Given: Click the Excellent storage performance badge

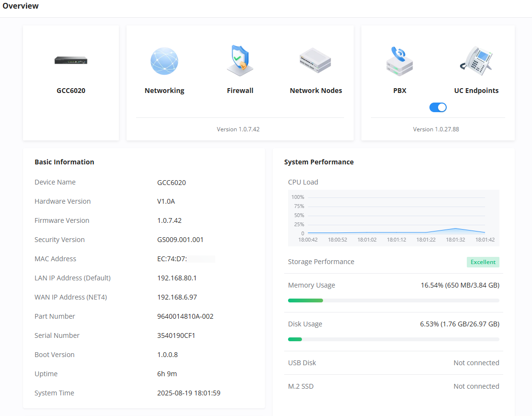Looking at the screenshot, I should coord(483,262).
